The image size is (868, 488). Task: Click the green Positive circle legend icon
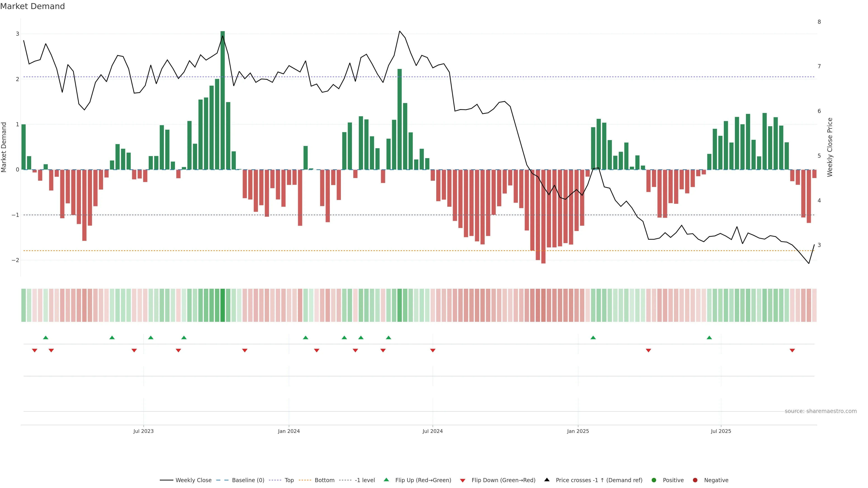[x=654, y=480]
